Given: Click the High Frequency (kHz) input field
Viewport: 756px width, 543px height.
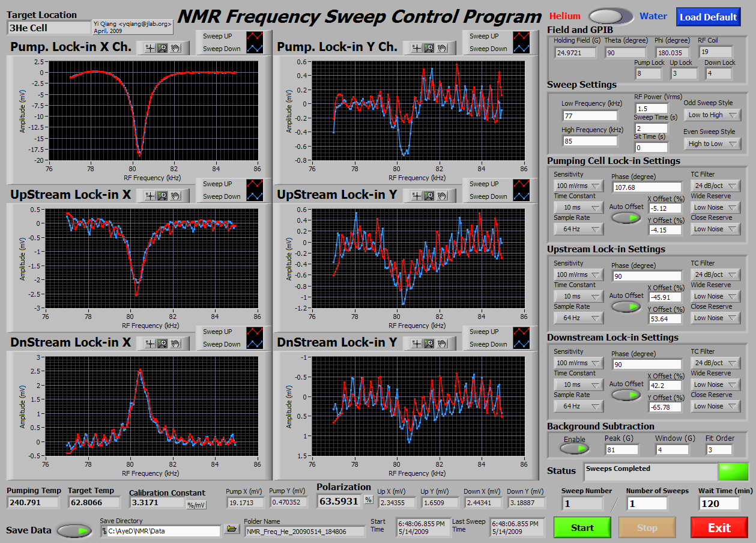Looking at the screenshot, I should (x=590, y=141).
